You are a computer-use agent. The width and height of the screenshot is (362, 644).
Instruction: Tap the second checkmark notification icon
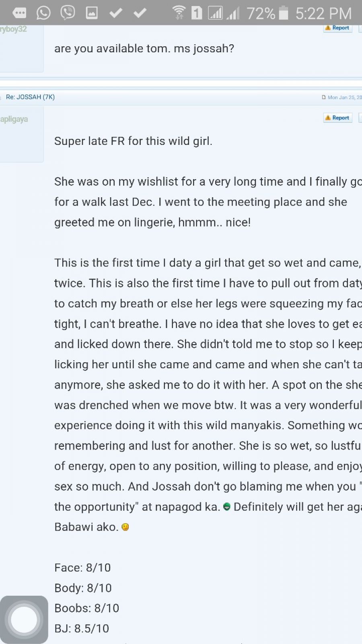tap(140, 13)
